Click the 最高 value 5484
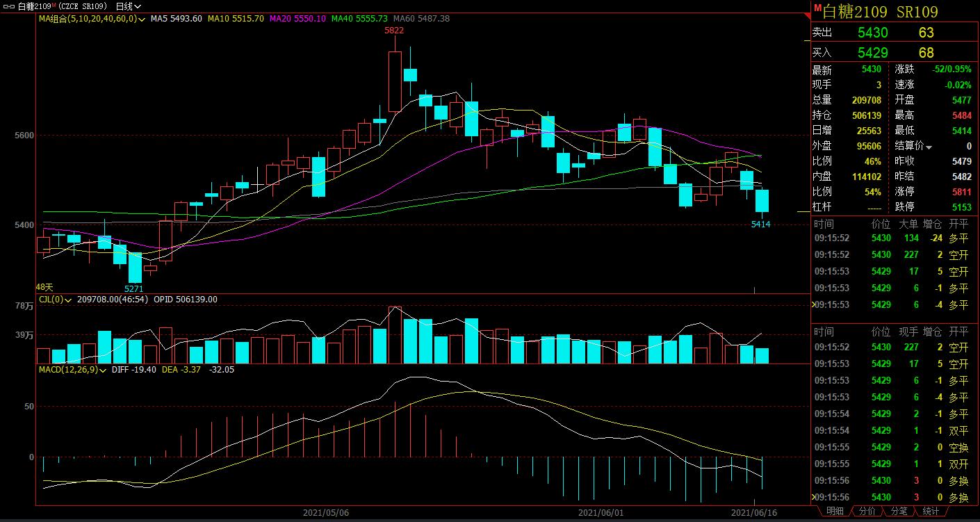Screen dimensions: 980x522 (x=962, y=115)
